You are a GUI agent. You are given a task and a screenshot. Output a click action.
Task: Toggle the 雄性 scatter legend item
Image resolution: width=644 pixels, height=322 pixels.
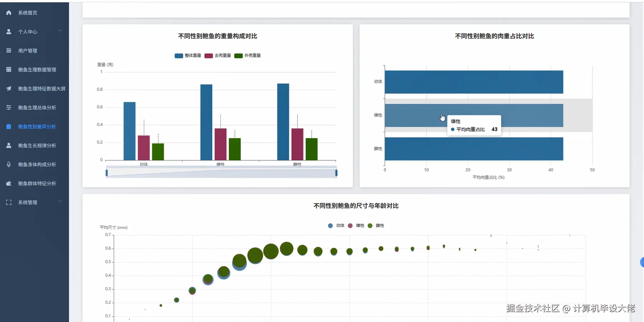(356, 226)
